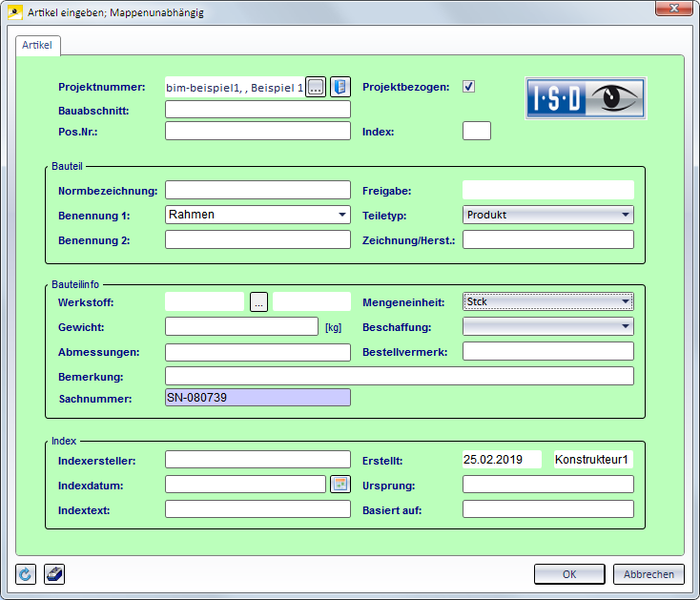Screen dimensions: 700x600
Task: Click the refresh arrow icon at bottom left
Action: pyautogui.click(x=27, y=574)
